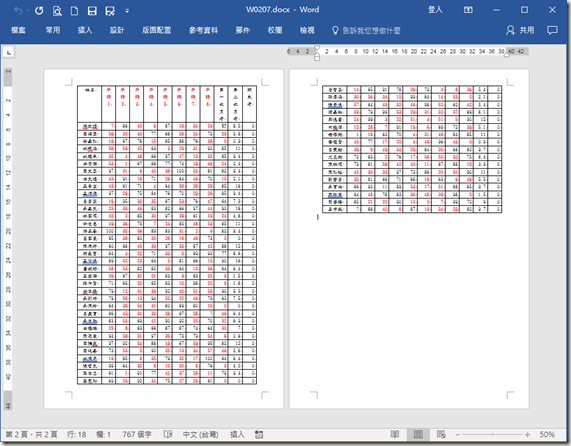Viewport: 571px width, 446px height.
Task: Click 登入 (Sign in) in the title bar
Action: [x=435, y=10]
